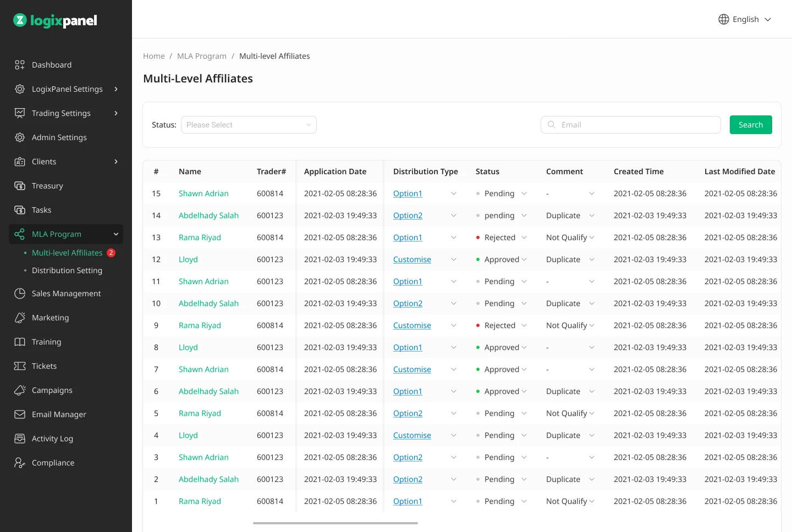Click the green Search button
The width and height of the screenshot is (792, 532).
pos(751,125)
